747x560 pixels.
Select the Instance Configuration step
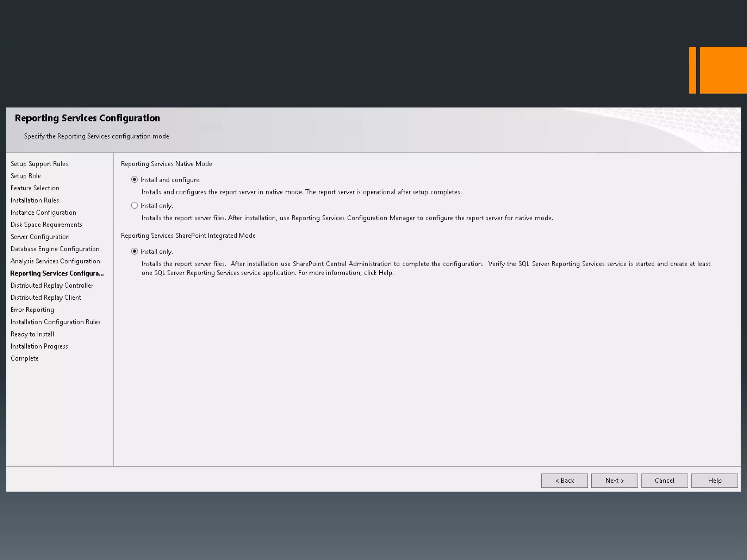43,212
